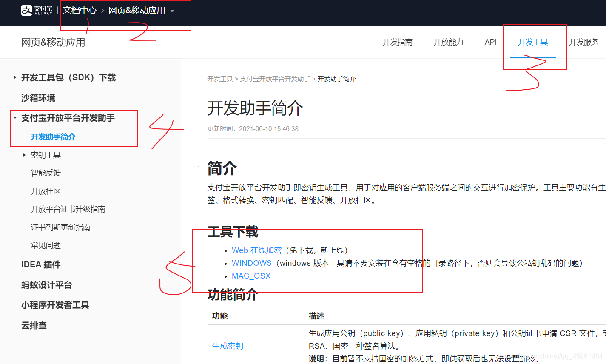Open 常见问题 sidebar entry
The height and width of the screenshot is (364, 606).
coord(46,245)
